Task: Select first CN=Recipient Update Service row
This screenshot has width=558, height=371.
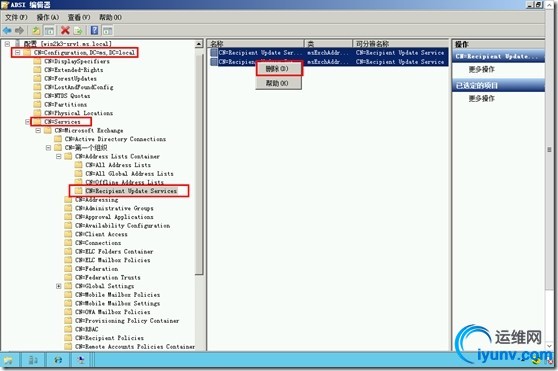Action: pos(328,53)
